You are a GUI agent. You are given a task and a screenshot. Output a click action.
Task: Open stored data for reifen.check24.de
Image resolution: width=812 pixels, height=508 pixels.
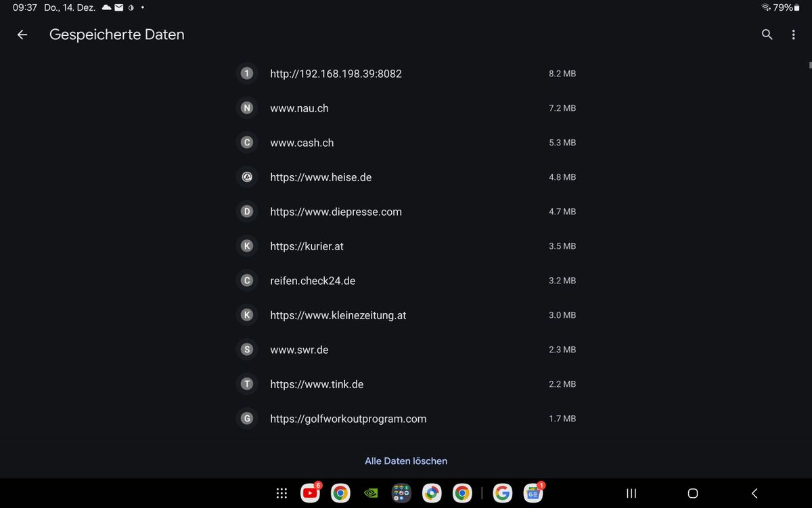(x=406, y=280)
